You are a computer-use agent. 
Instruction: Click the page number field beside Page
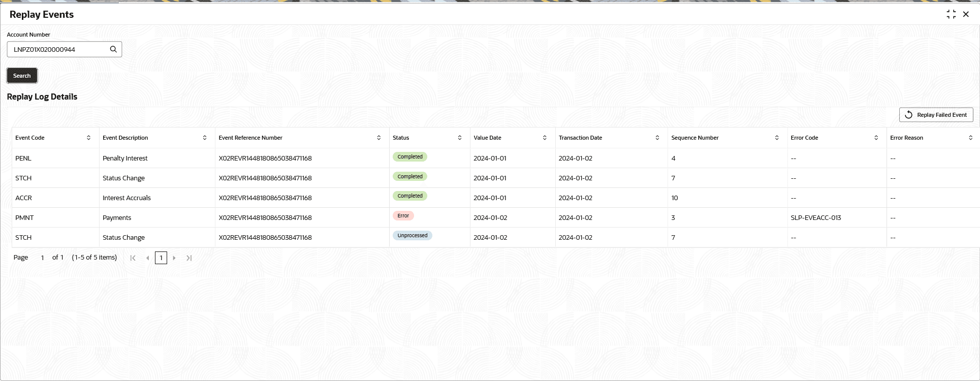(x=42, y=258)
